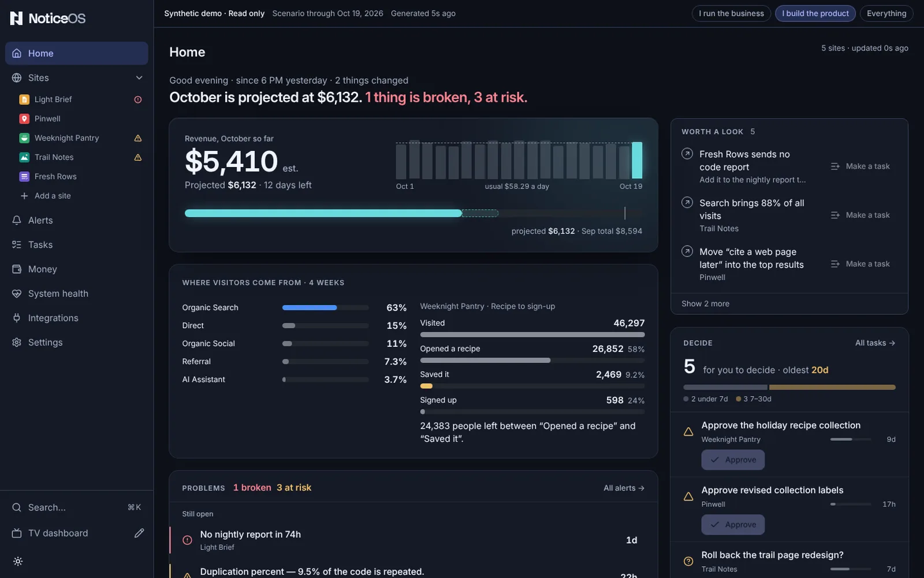The height and width of the screenshot is (578, 924).
Task: Open the Alerts page
Action: (x=77, y=220)
